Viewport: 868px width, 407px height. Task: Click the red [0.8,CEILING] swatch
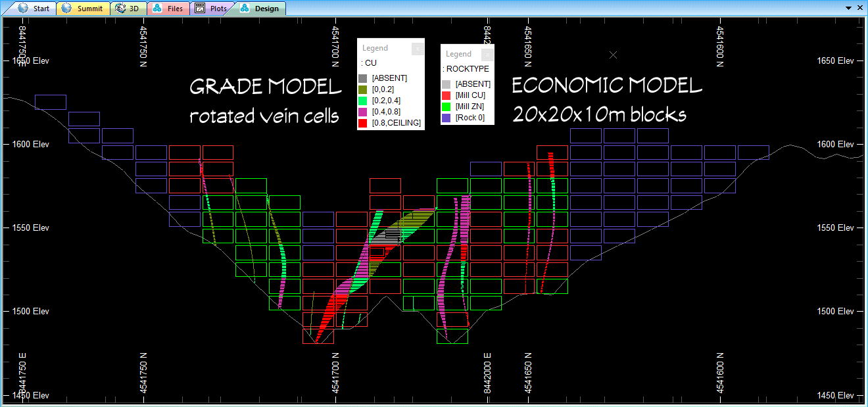pos(362,122)
